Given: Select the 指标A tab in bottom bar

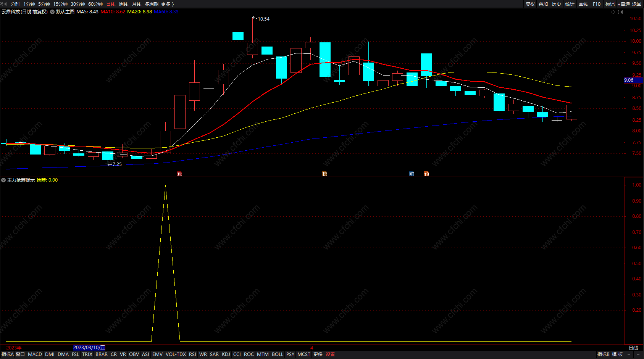Looking at the screenshot, I should tap(7, 354).
